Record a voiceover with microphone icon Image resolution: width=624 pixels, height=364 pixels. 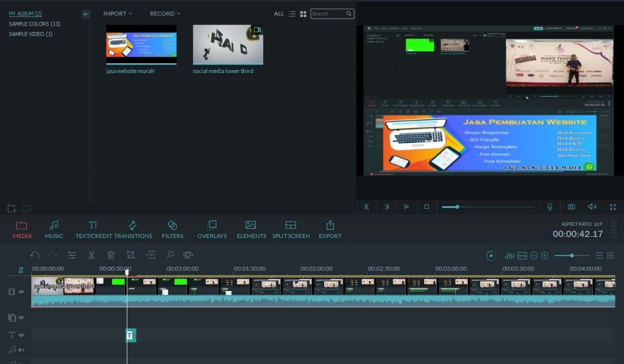[550, 206]
